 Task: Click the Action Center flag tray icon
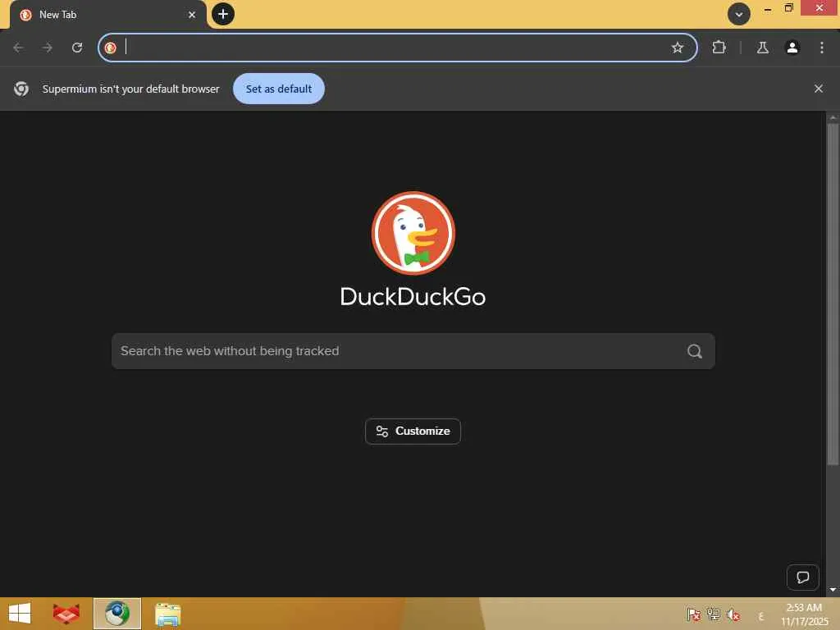(693, 614)
